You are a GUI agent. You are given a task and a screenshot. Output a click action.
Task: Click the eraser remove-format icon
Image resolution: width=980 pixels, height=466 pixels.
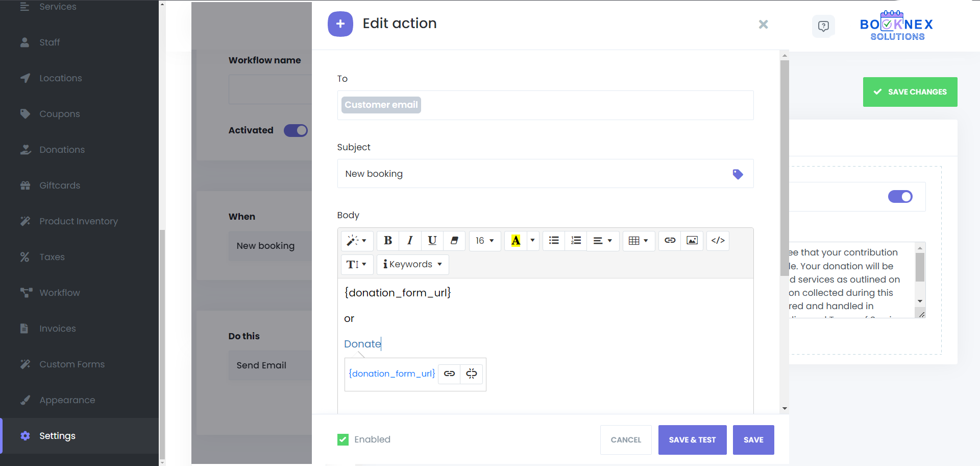(x=454, y=241)
